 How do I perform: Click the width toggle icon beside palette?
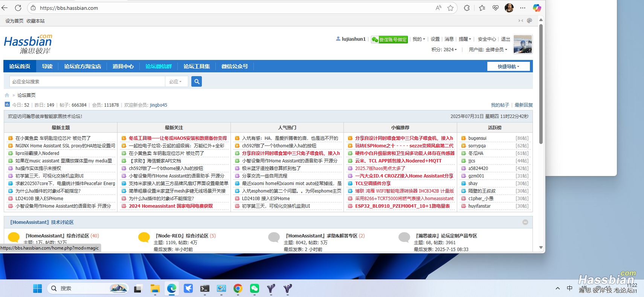click(x=521, y=21)
